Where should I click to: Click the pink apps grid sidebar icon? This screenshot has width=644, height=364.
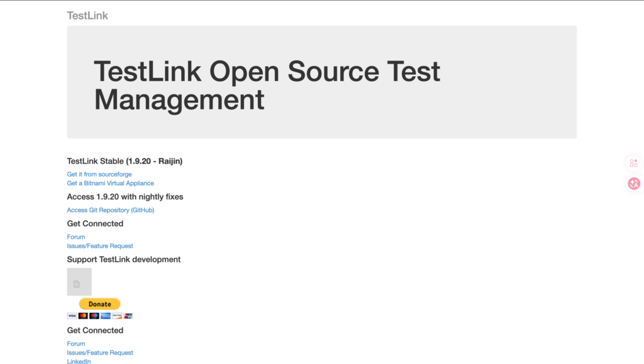coord(633,163)
